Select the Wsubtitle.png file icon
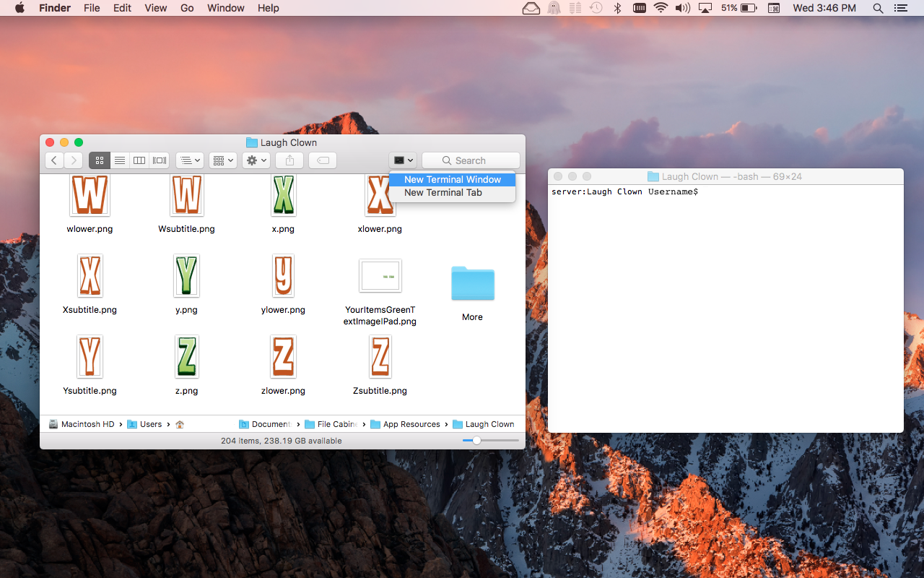Screen dimensions: 924x578 [x=186, y=195]
